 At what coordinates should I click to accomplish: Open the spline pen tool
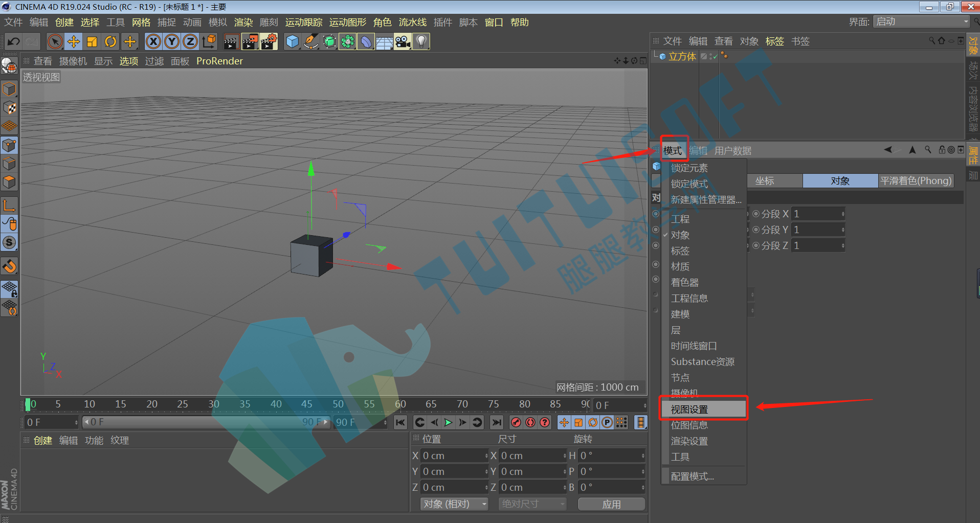tap(310, 41)
